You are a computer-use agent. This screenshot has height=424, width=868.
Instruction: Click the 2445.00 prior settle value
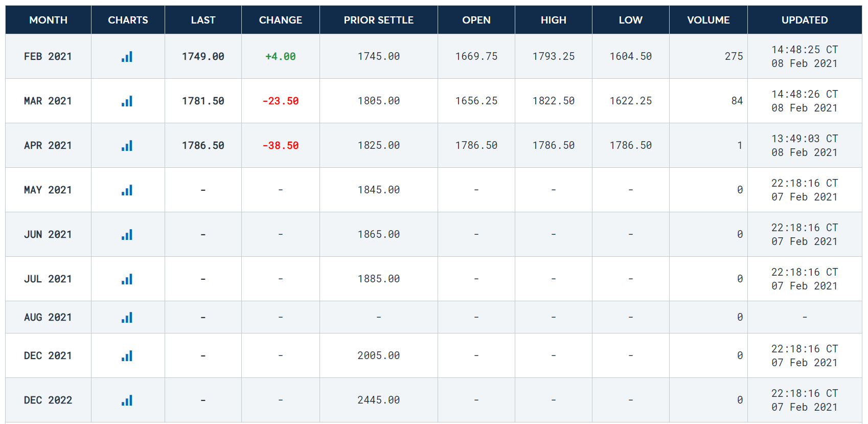coord(378,400)
